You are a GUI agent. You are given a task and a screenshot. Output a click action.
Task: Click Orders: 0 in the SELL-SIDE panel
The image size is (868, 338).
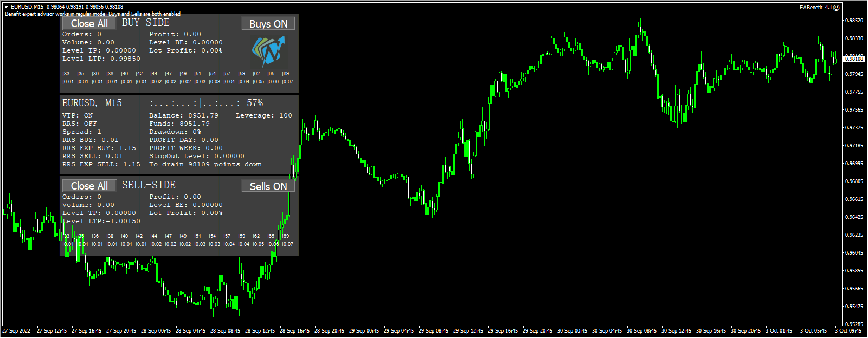[x=82, y=197]
